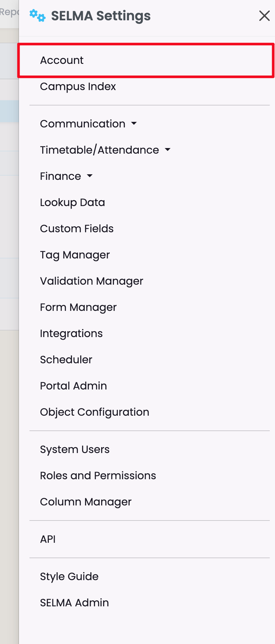Viewport: 275px width, 644px height.
Task: Open Portal Admin
Action: tap(73, 386)
